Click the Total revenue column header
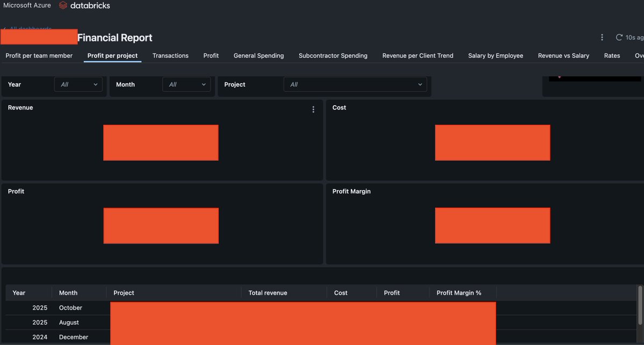Viewport: 644px width, 345px height. 267,292
